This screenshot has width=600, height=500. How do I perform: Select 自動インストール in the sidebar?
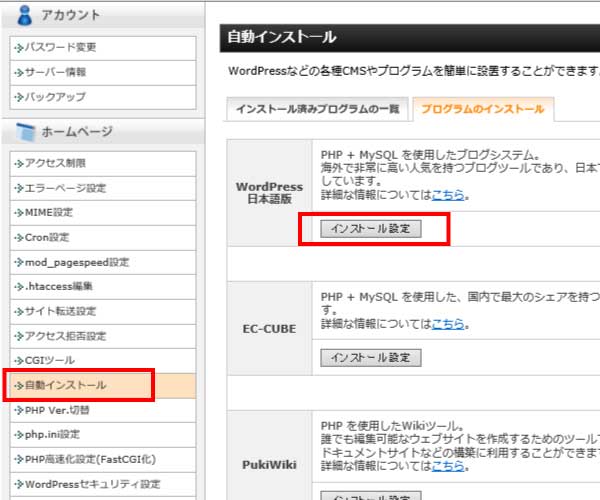(x=103, y=385)
